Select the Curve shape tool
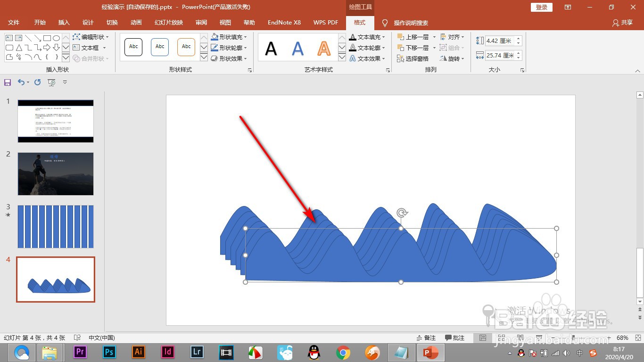Viewport: 644px width, 362px height. [38, 57]
